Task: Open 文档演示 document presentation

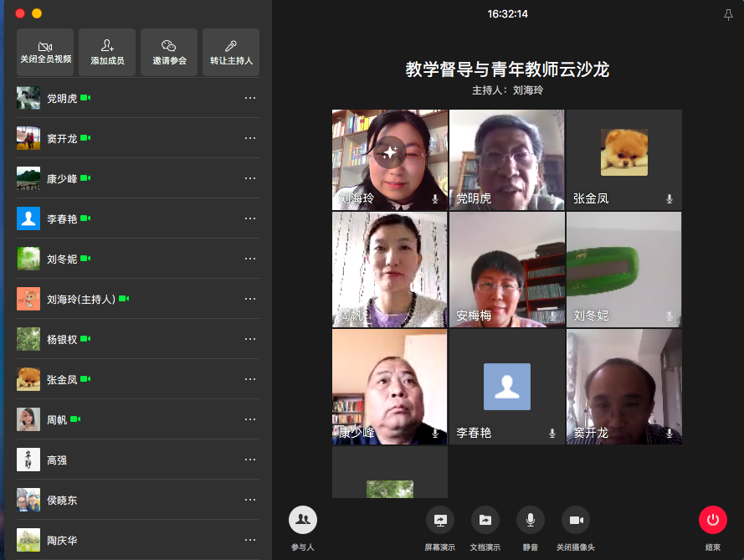Action: click(485, 520)
